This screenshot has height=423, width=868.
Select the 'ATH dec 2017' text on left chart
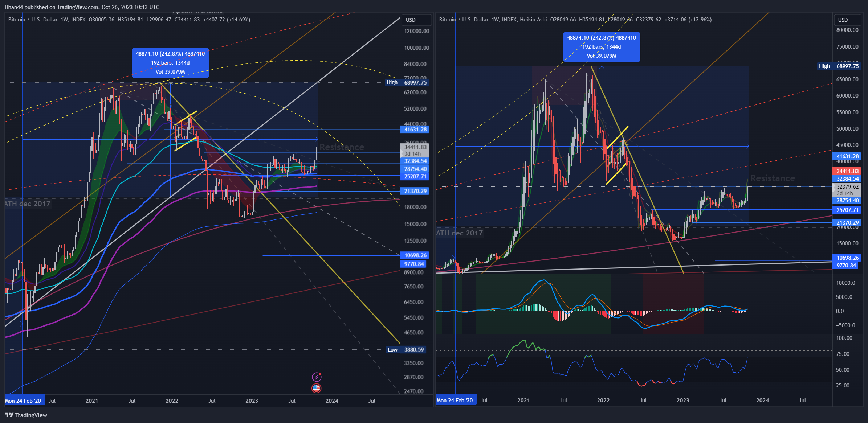(x=27, y=204)
